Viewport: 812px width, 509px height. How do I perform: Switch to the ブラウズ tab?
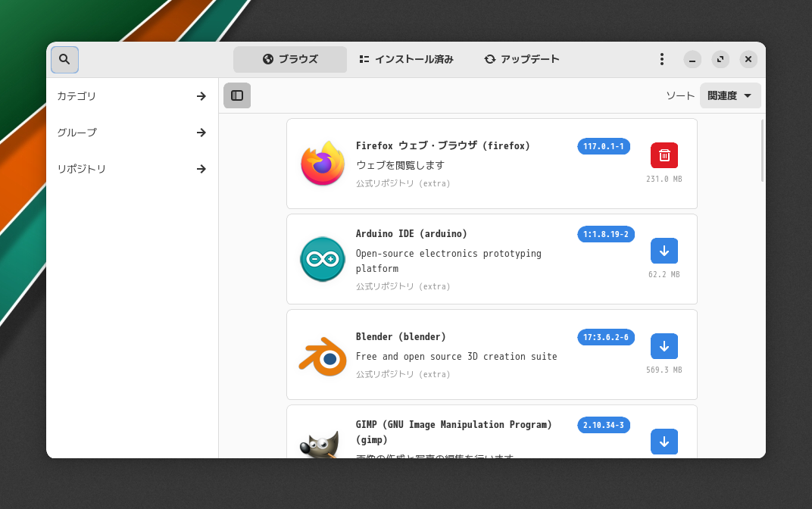click(x=290, y=59)
